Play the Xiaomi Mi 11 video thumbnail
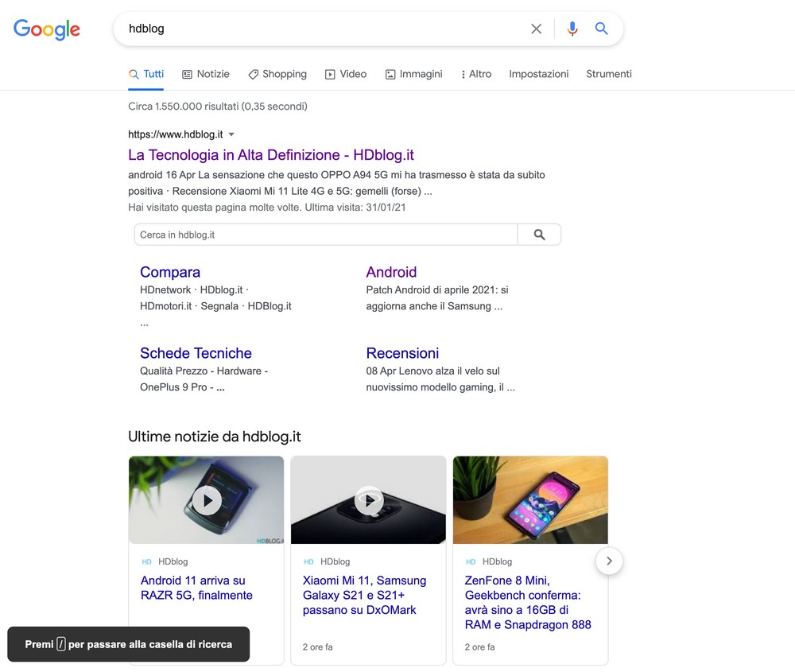The height and width of the screenshot is (672, 795). (369, 500)
